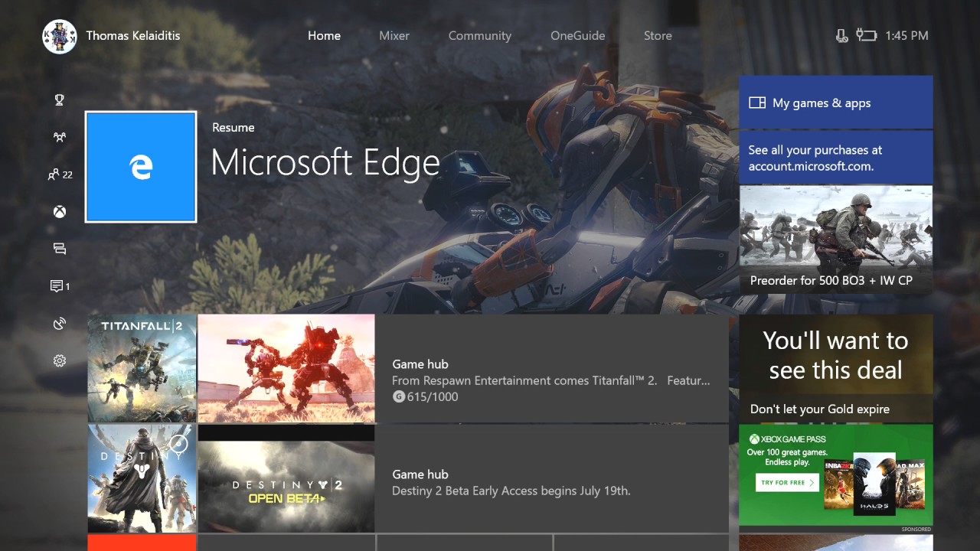
Task: Resume Microsoft Edge title text
Action: tap(325, 163)
